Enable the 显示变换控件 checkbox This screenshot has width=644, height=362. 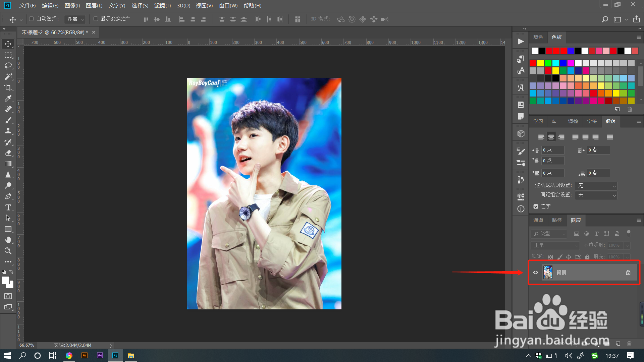coord(96,19)
